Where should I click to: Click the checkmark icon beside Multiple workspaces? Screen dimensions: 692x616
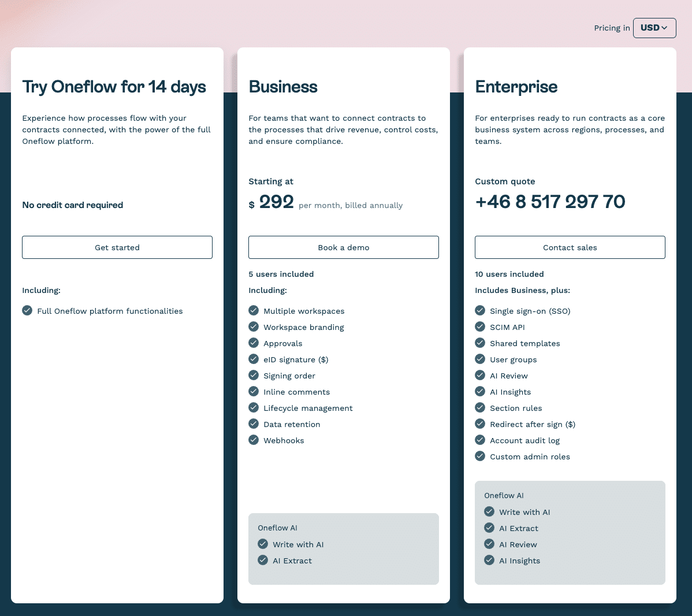tap(254, 310)
